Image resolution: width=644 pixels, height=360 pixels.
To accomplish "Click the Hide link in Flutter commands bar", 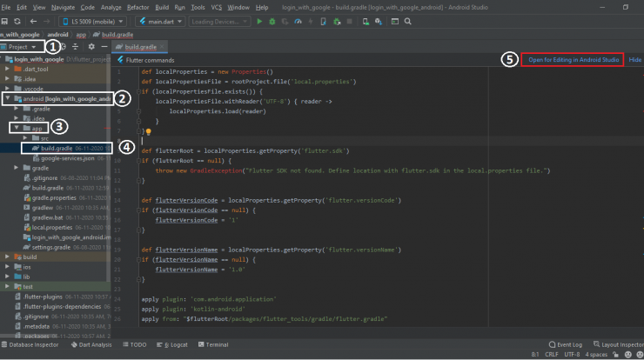I will (634, 60).
